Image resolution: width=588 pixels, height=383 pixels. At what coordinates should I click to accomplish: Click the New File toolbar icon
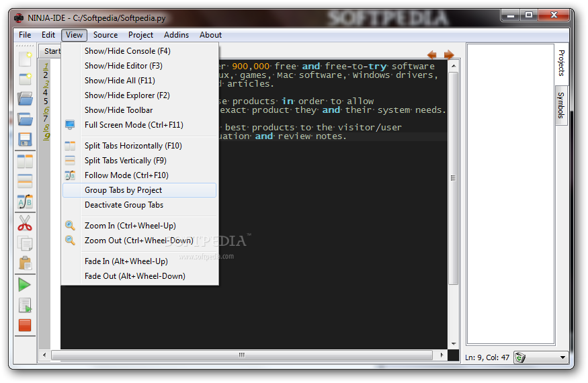pyautogui.click(x=25, y=59)
